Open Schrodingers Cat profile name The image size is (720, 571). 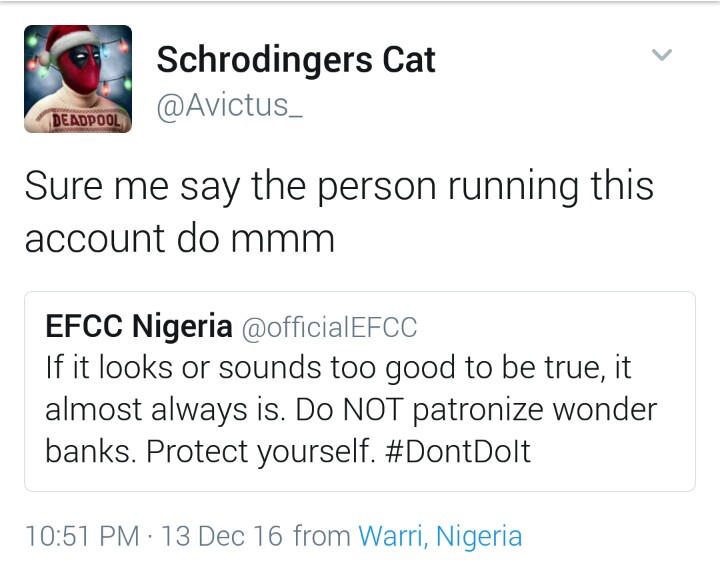pyautogui.click(x=296, y=60)
